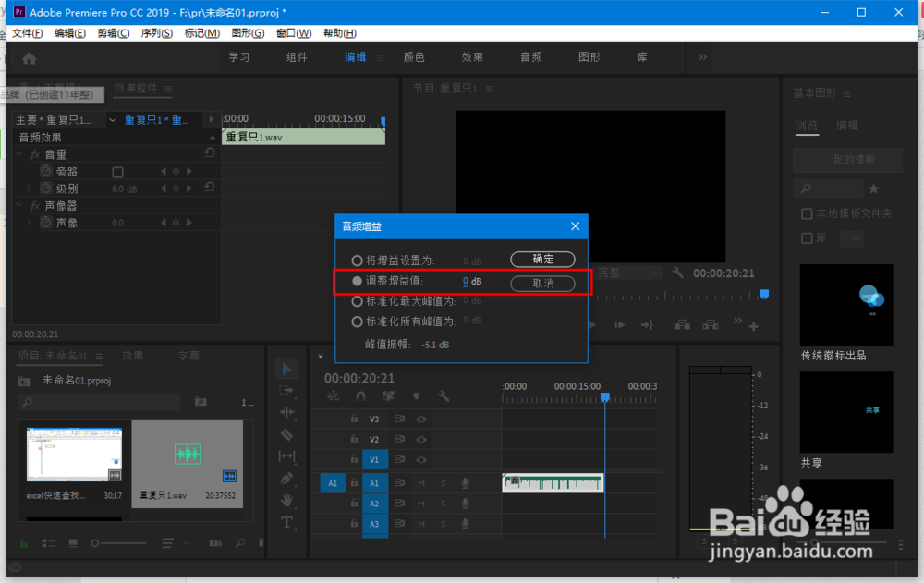Collapse the 音量 effect group
This screenshot has height=583, width=924.
(x=19, y=154)
